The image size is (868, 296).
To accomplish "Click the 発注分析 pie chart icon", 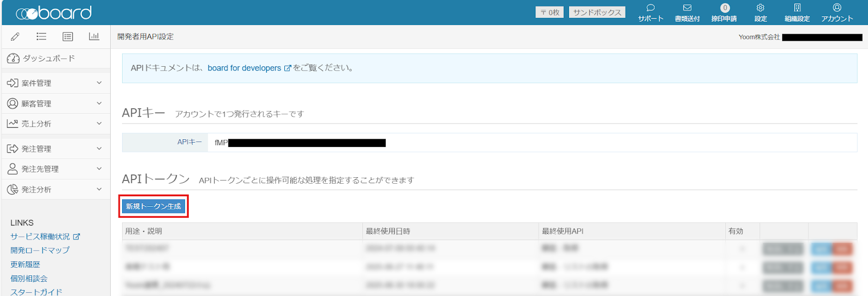I will pyautogui.click(x=12, y=189).
